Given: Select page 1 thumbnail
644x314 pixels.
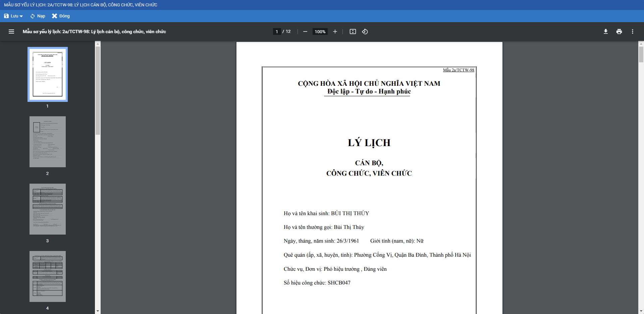Looking at the screenshot, I should (x=48, y=74).
